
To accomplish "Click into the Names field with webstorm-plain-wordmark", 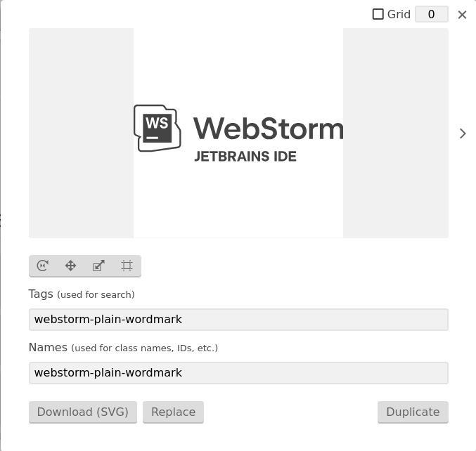I will tap(238, 373).
